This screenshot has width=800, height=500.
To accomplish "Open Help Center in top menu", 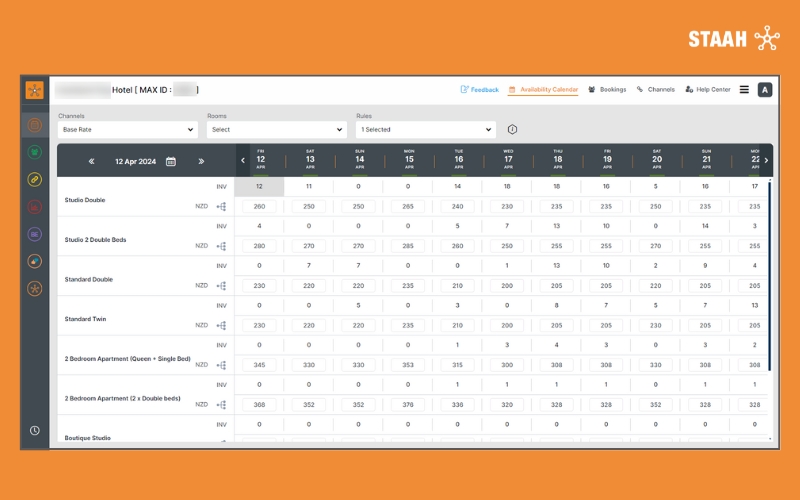I will coord(708,90).
